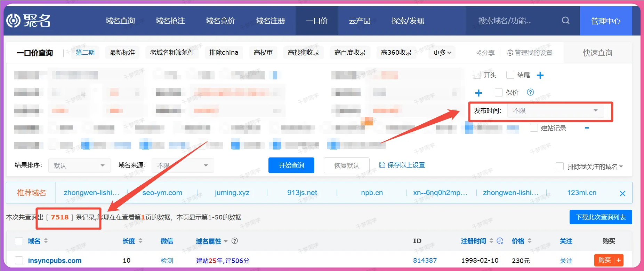Switch to 快速查询 tab
This screenshot has height=271, width=644.
tap(598, 53)
